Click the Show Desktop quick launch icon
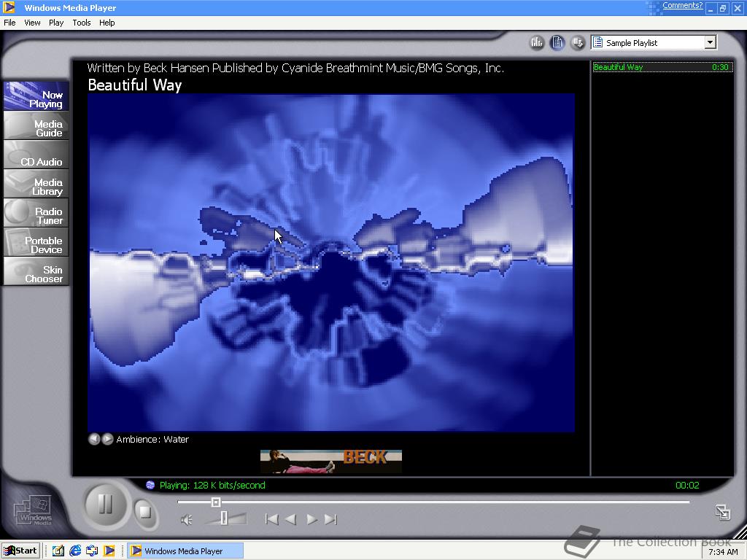 tap(58, 551)
